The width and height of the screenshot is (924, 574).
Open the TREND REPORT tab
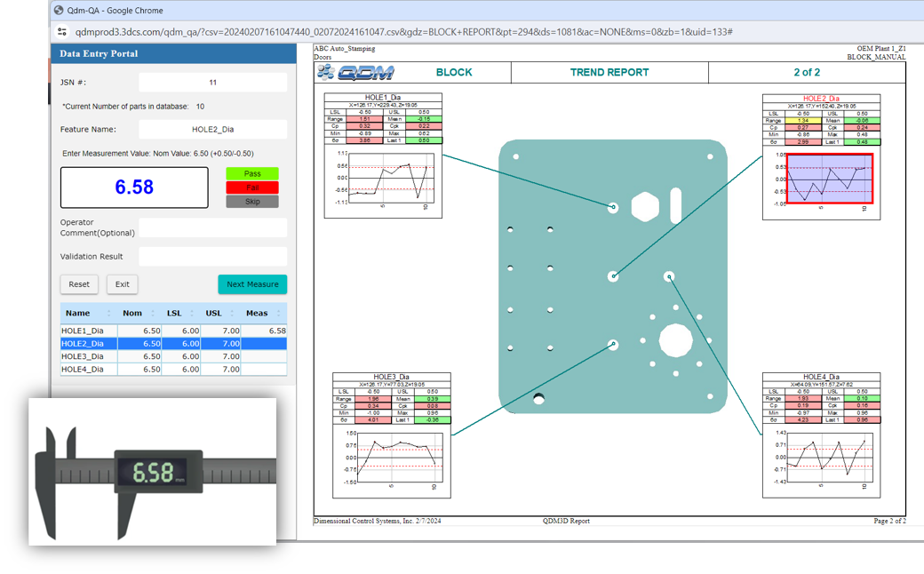pyautogui.click(x=609, y=73)
